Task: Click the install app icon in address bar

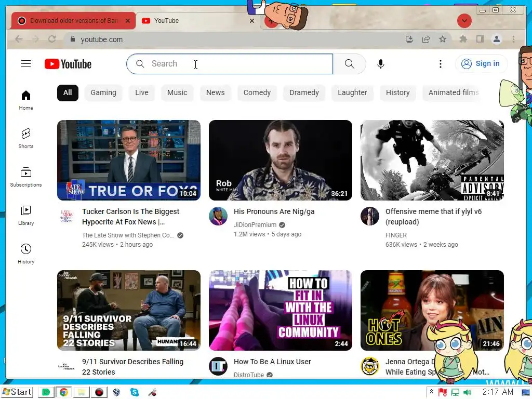Action: [x=409, y=39]
